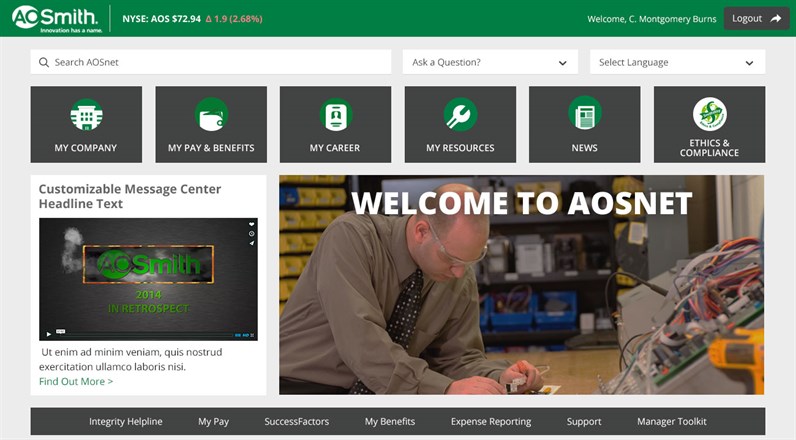Click Customizable Message Center Headline Text
This screenshot has width=796, height=440.
[130, 196]
